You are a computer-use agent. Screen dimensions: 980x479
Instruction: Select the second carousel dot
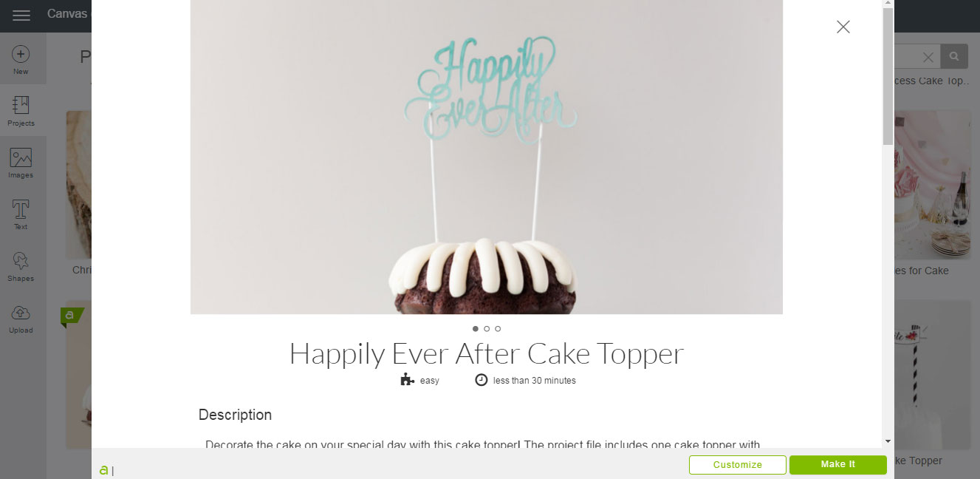tap(487, 329)
